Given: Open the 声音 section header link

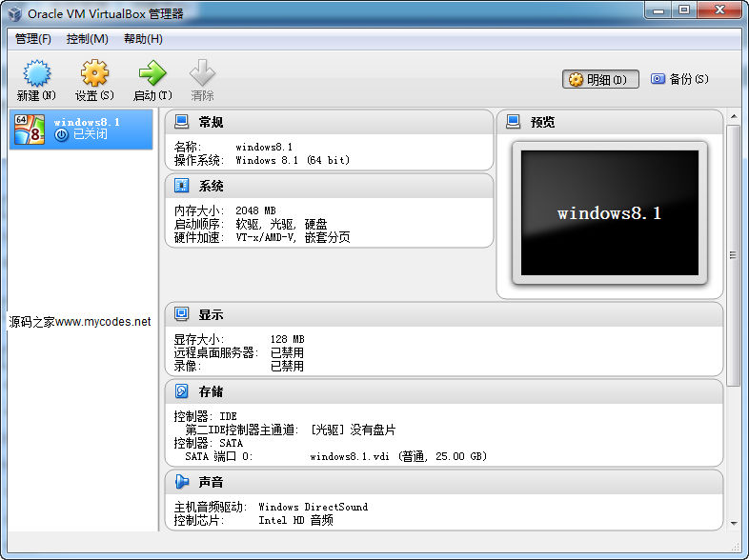Looking at the screenshot, I should pos(211,482).
